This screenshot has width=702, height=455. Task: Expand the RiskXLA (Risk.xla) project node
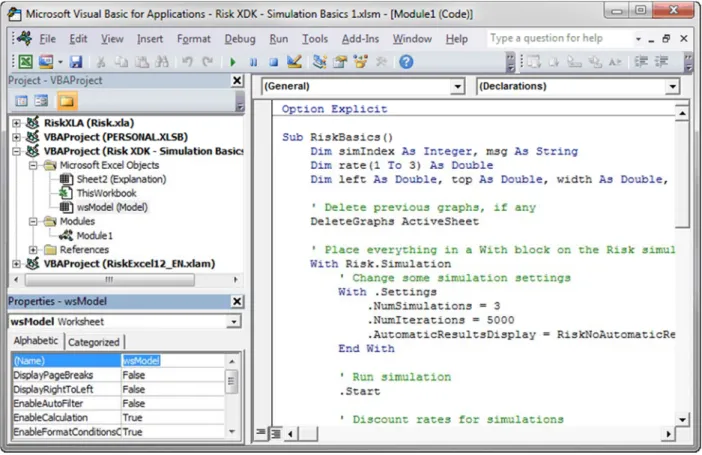(16, 123)
